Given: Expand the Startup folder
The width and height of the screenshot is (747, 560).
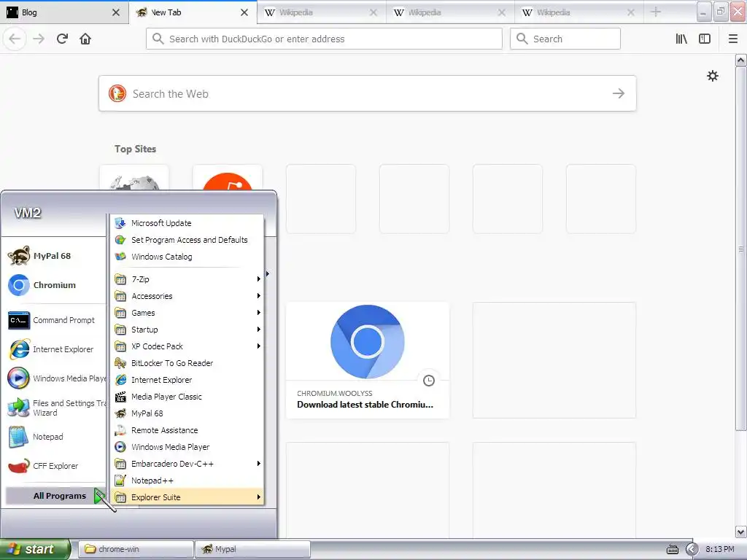Looking at the screenshot, I should [187, 329].
